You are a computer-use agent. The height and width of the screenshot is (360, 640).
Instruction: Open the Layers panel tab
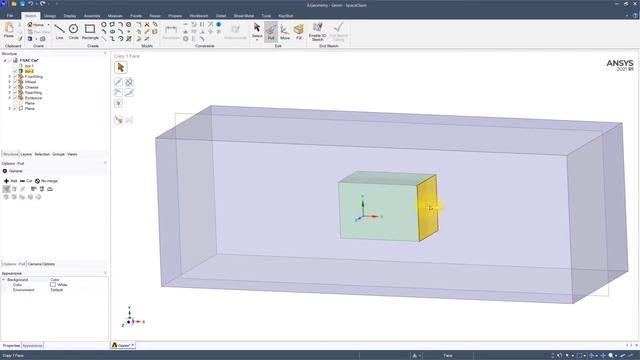26,154
